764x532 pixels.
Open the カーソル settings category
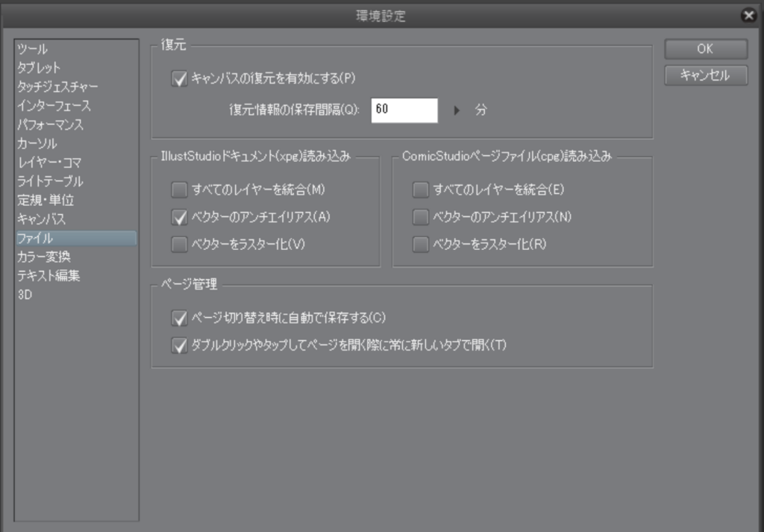tap(76, 144)
